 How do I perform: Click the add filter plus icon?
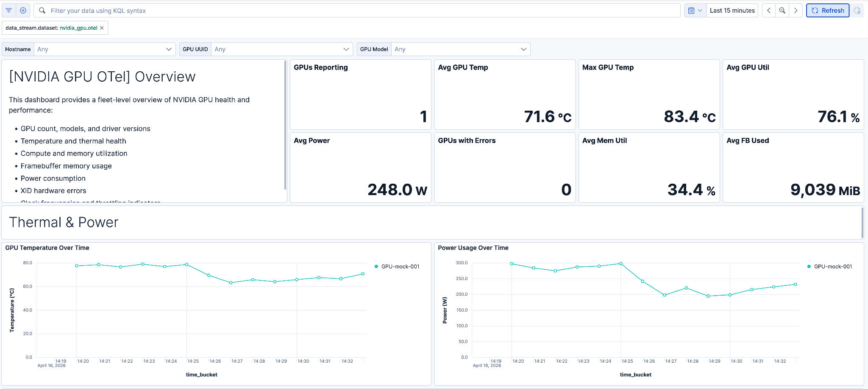point(23,11)
